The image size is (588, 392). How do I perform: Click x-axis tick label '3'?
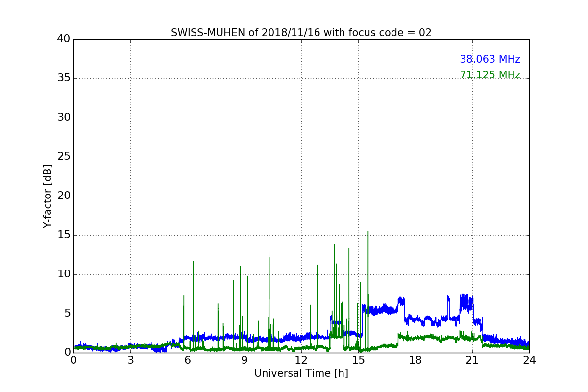130,360
